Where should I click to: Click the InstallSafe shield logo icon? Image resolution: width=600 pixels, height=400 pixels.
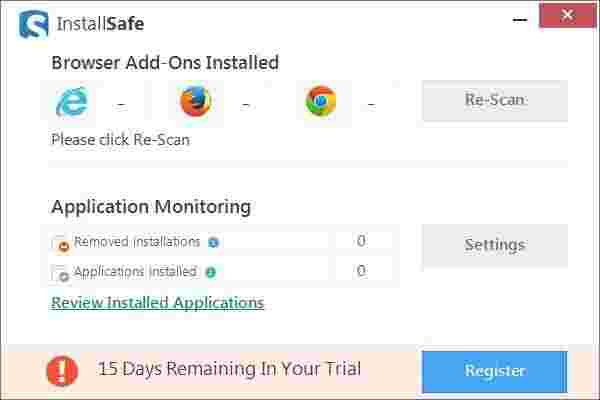pyautogui.click(x=32, y=22)
